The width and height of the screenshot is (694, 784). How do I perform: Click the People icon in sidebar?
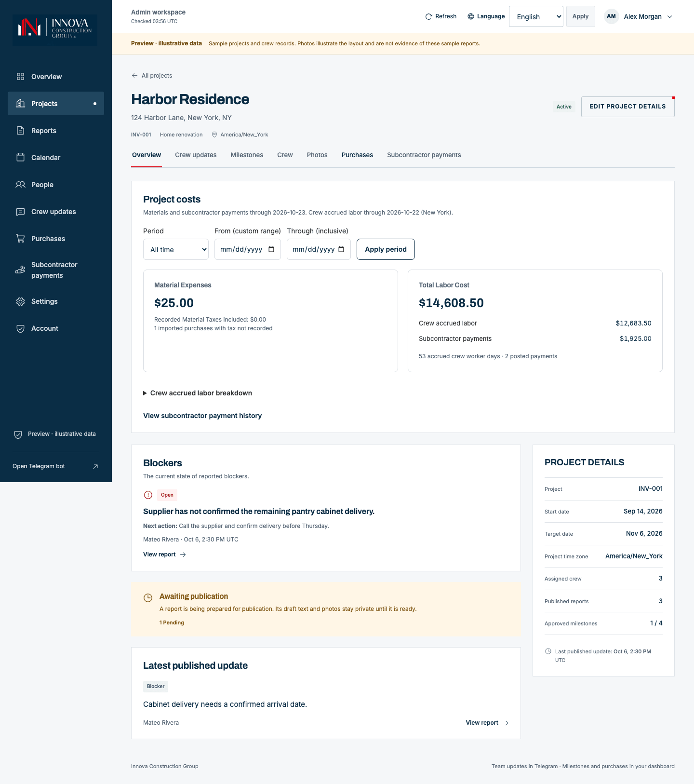(x=20, y=185)
